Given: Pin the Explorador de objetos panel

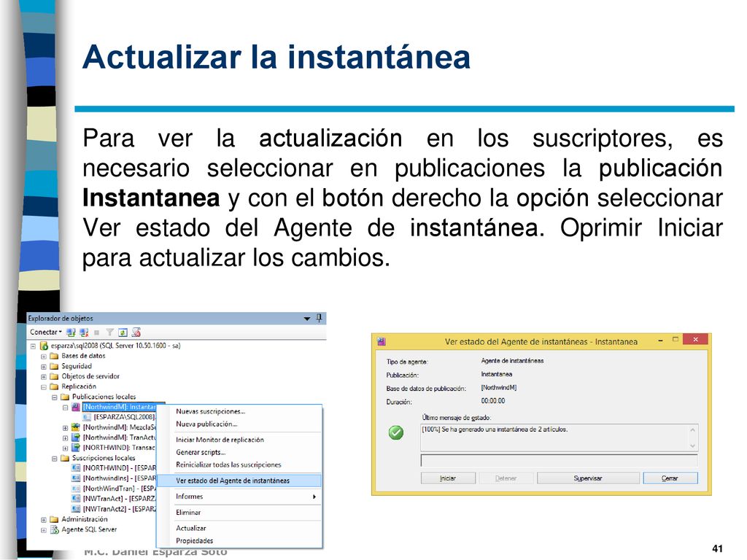Looking at the screenshot, I should 319,318.
